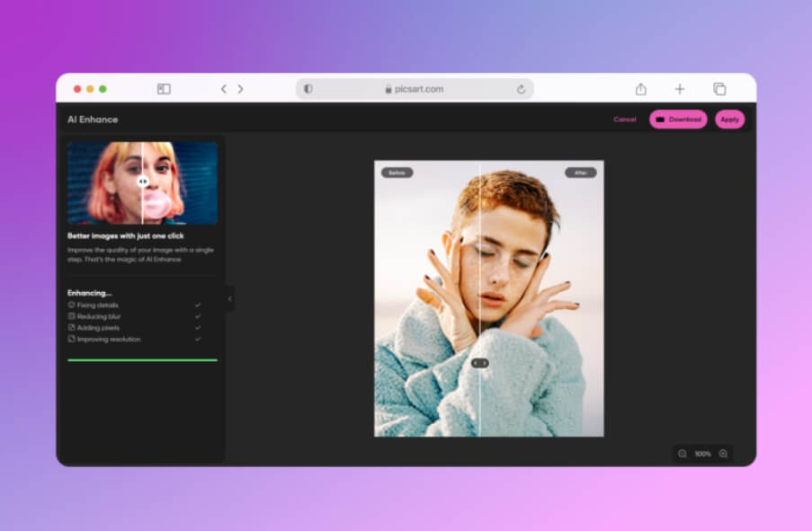Reload the picsart.com page

(521, 89)
